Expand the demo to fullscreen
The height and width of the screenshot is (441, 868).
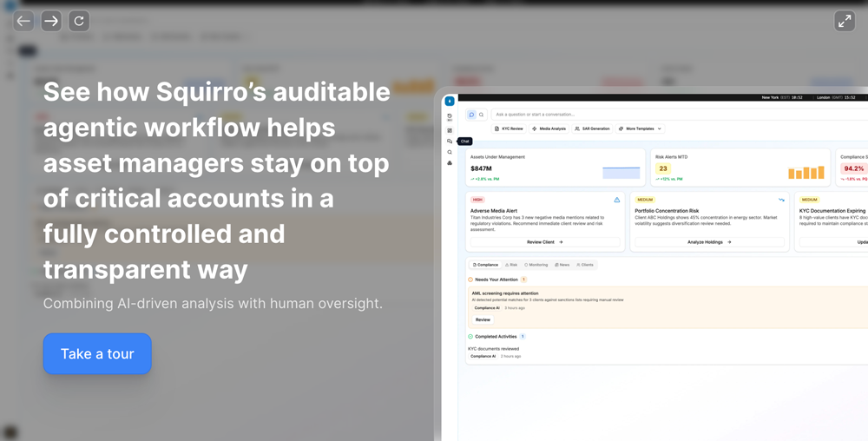(x=845, y=21)
